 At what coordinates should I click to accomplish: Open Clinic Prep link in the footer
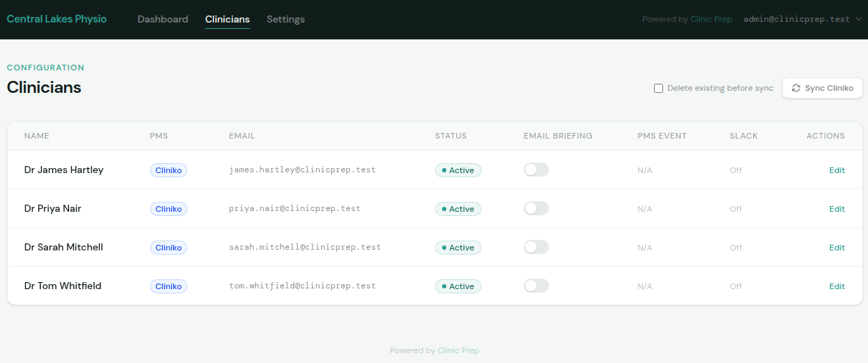click(x=458, y=350)
